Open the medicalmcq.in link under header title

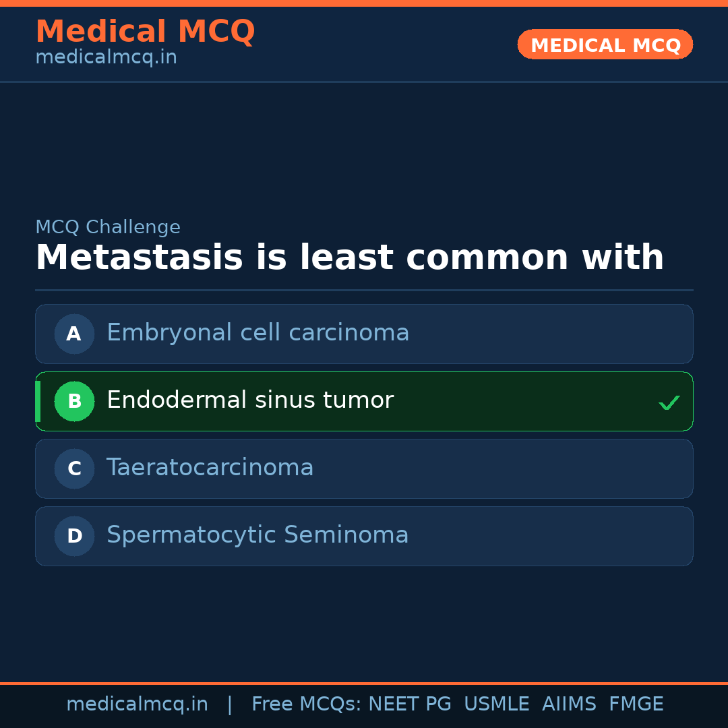click(x=106, y=57)
